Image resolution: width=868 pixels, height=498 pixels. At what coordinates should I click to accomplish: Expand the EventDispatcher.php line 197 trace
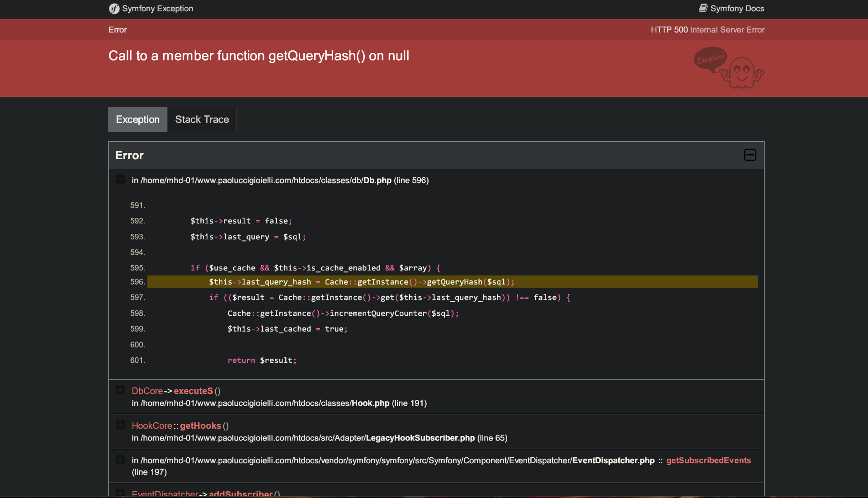pyautogui.click(x=120, y=460)
